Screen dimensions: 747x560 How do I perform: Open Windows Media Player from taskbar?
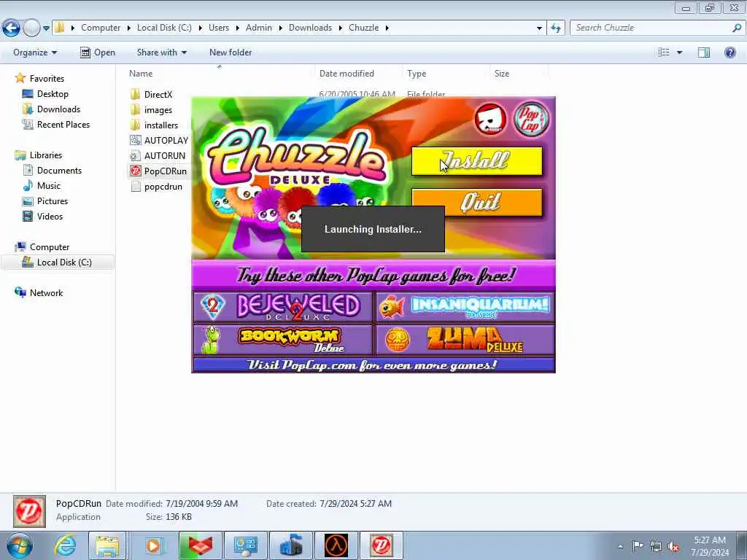[x=153, y=545]
